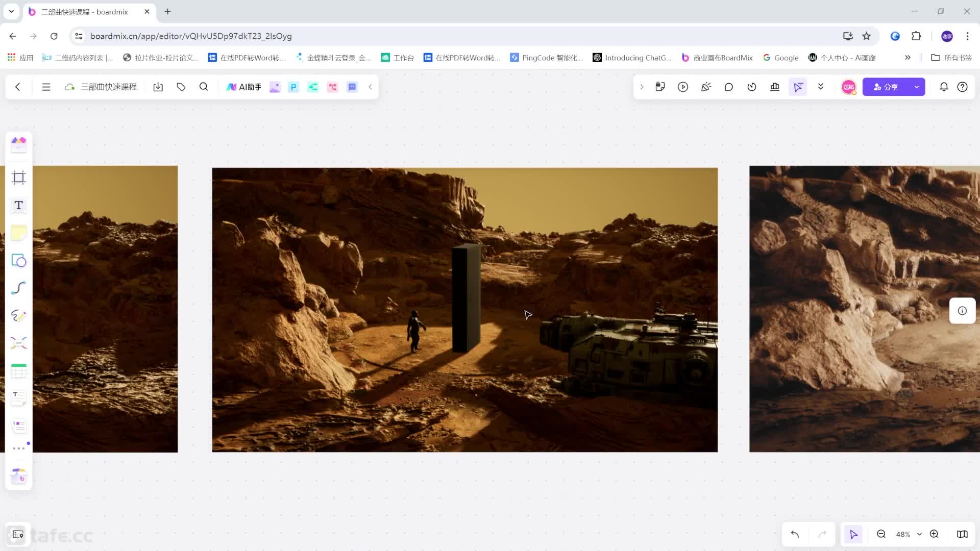Select the Text tool
Screen dimensions: 980x551
point(19,205)
